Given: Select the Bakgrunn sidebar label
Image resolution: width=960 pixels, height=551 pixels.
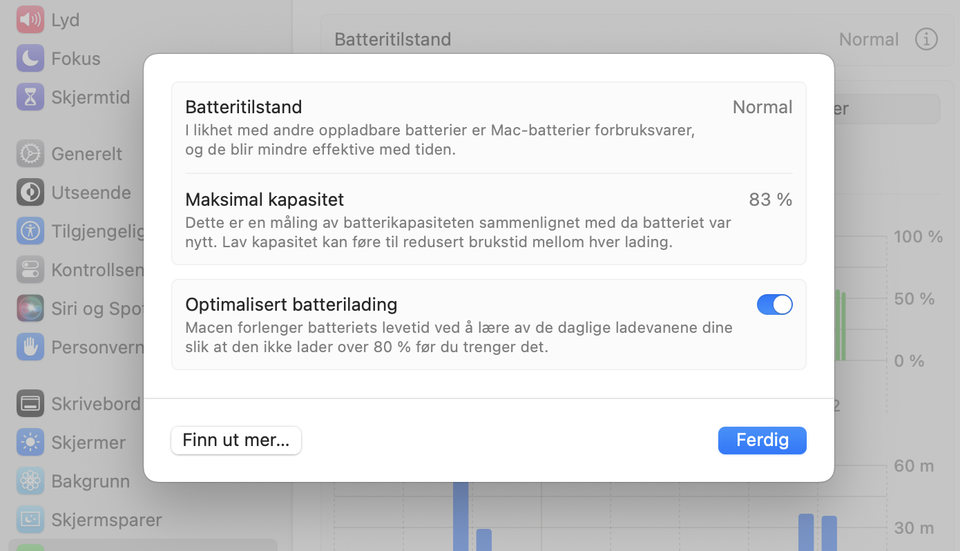Looking at the screenshot, I should click(x=90, y=481).
